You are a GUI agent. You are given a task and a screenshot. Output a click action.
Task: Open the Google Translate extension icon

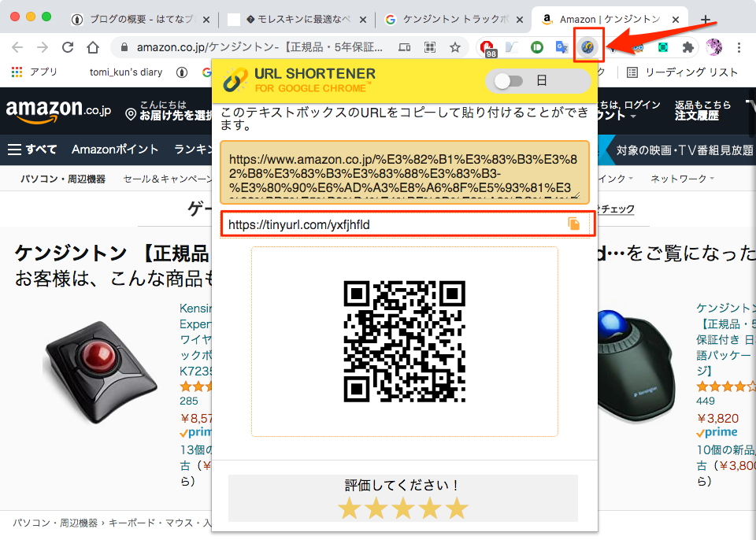coord(562,46)
